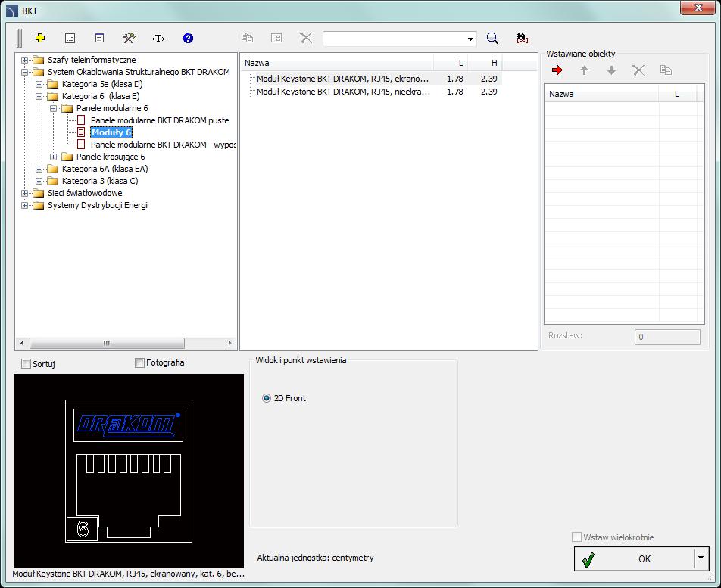721x588 pixels.
Task: Confirm with the OK button
Action: point(635,558)
